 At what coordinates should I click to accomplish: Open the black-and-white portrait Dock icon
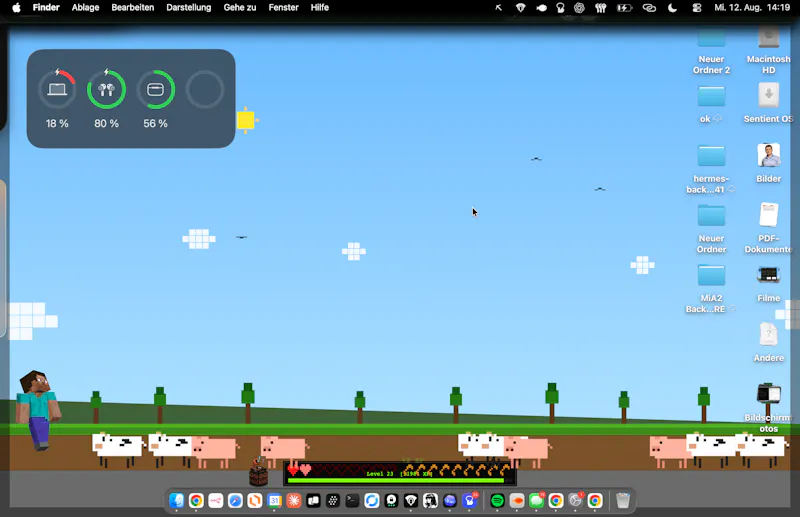pos(430,501)
